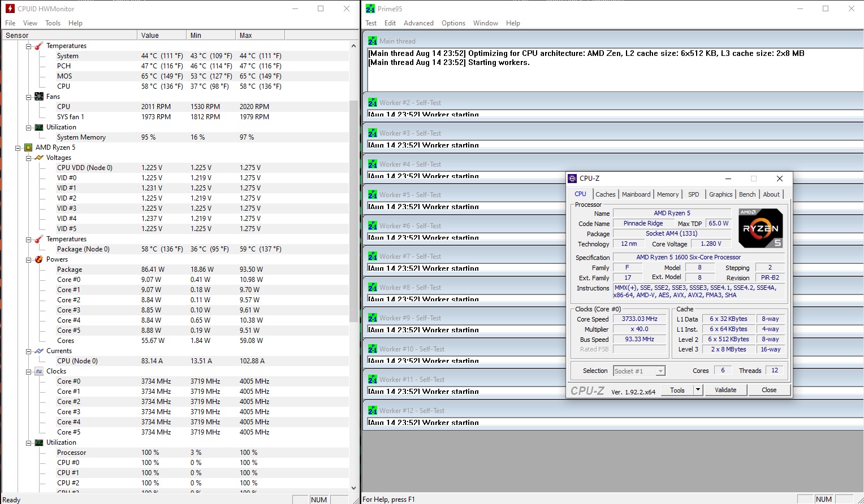The image size is (864, 504).
Task: Click the AMD Ryzen 5 processor tree icon
Action: click(28, 147)
